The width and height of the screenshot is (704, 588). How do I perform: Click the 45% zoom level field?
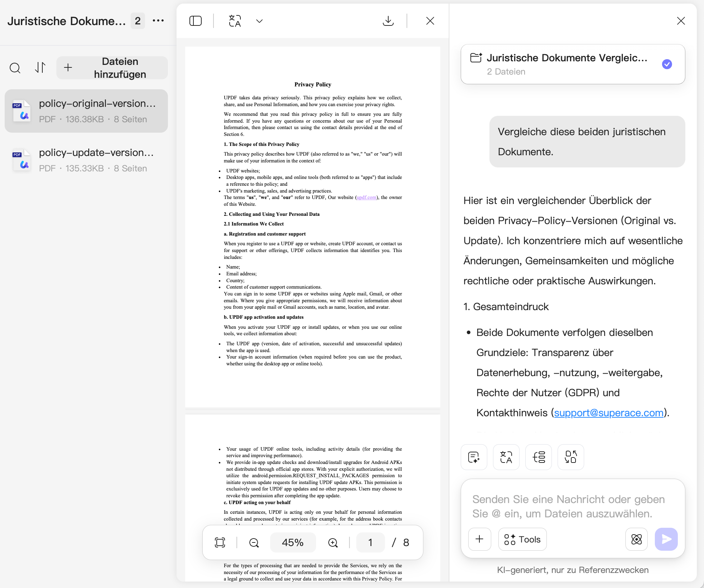293,542
